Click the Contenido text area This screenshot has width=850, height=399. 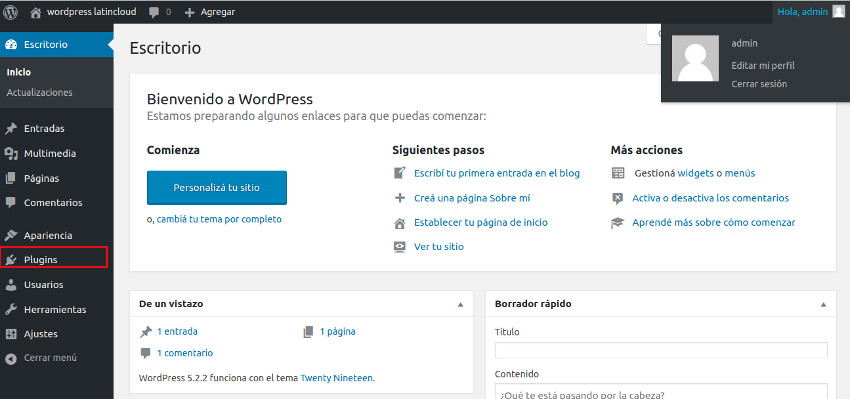click(661, 391)
